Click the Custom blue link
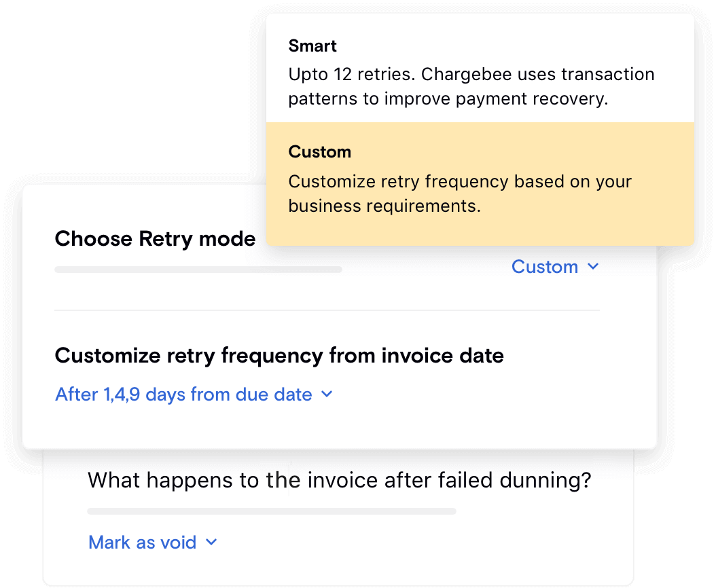716x588 pixels. pyautogui.click(x=545, y=267)
